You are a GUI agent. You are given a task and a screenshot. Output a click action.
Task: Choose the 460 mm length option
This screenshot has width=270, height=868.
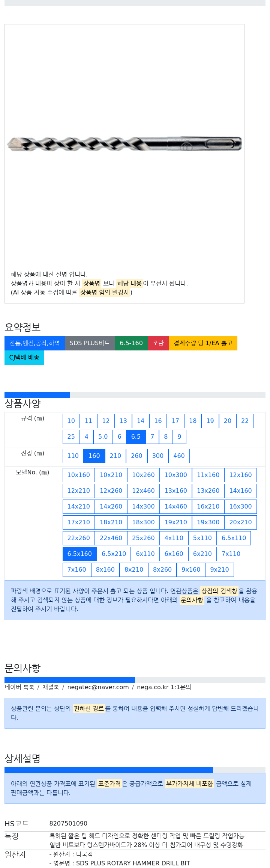coord(179,456)
